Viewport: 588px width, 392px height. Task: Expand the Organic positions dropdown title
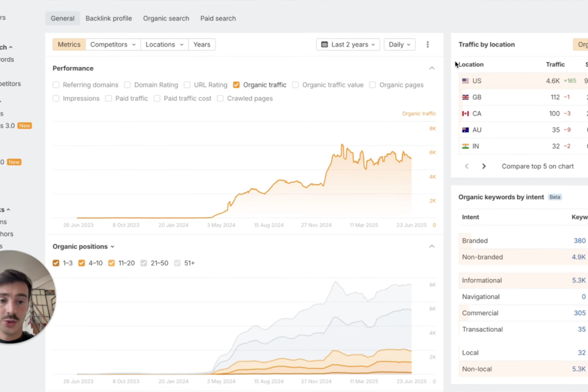83,246
